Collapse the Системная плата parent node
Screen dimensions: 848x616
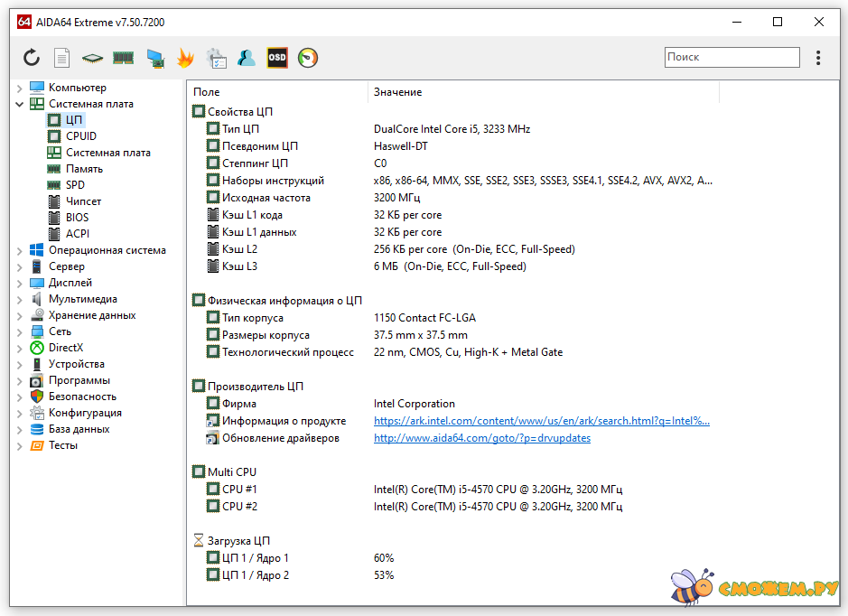(20, 104)
